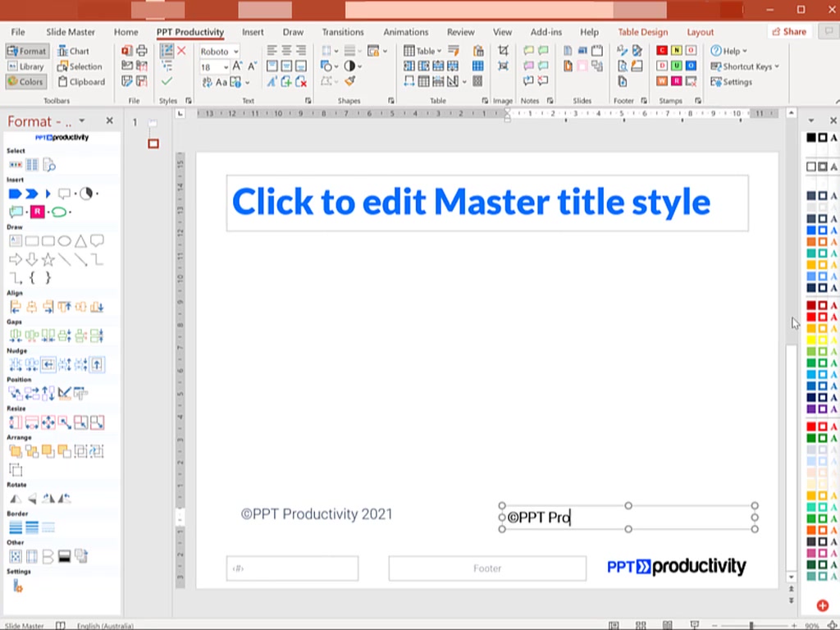The height and width of the screenshot is (630, 840).
Task: Click the purple fill swatch in Colors pane
Action: click(x=811, y=409)
